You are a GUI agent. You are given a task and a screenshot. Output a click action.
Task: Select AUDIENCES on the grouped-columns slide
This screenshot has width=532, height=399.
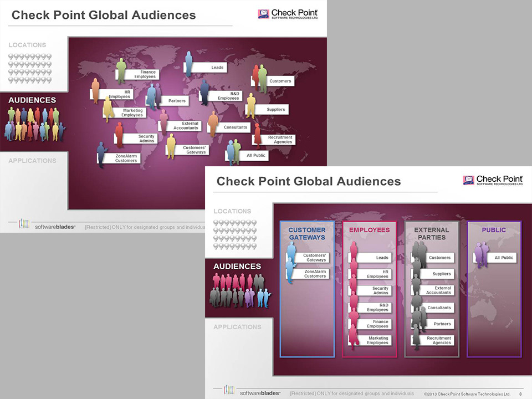[237, 267]
